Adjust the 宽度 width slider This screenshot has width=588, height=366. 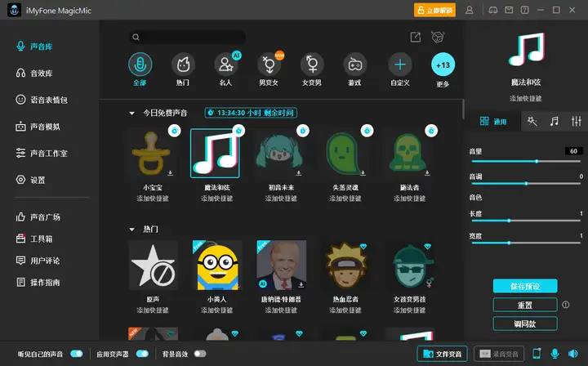526,243
